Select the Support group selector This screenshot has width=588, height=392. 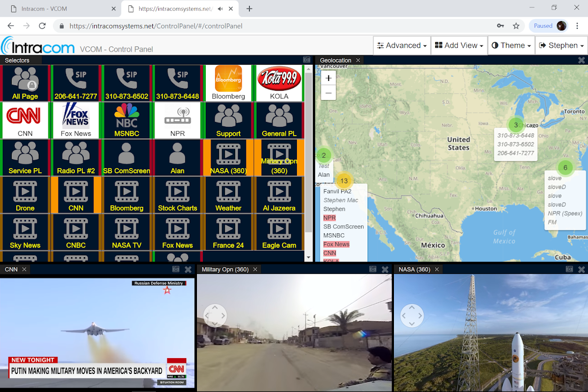(x=228, y=121)
